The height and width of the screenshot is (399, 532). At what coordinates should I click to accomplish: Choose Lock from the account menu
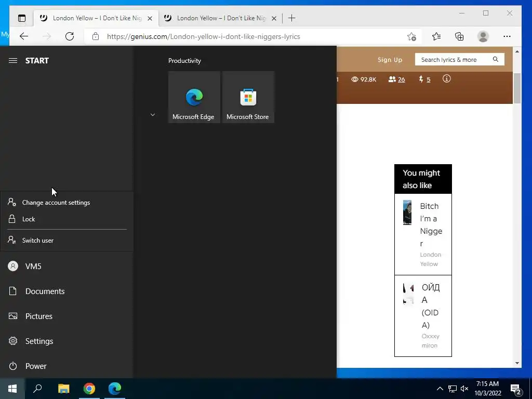[x=67, y=219]
